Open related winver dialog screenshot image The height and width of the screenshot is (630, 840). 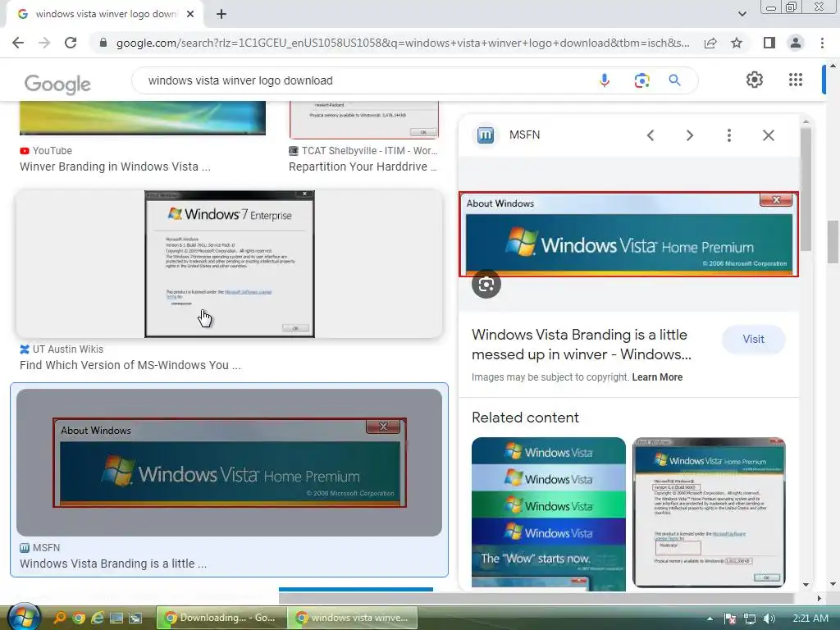tap(709, 513)
